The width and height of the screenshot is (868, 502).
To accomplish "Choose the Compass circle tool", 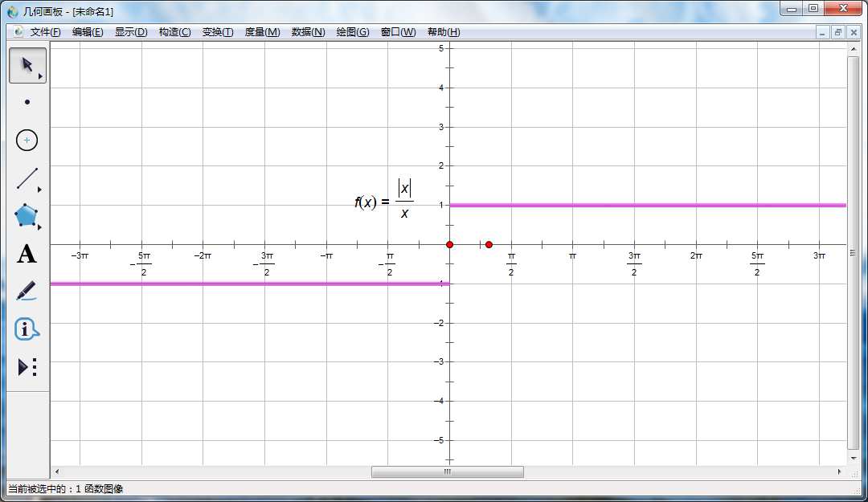I will tap(27, 140).
